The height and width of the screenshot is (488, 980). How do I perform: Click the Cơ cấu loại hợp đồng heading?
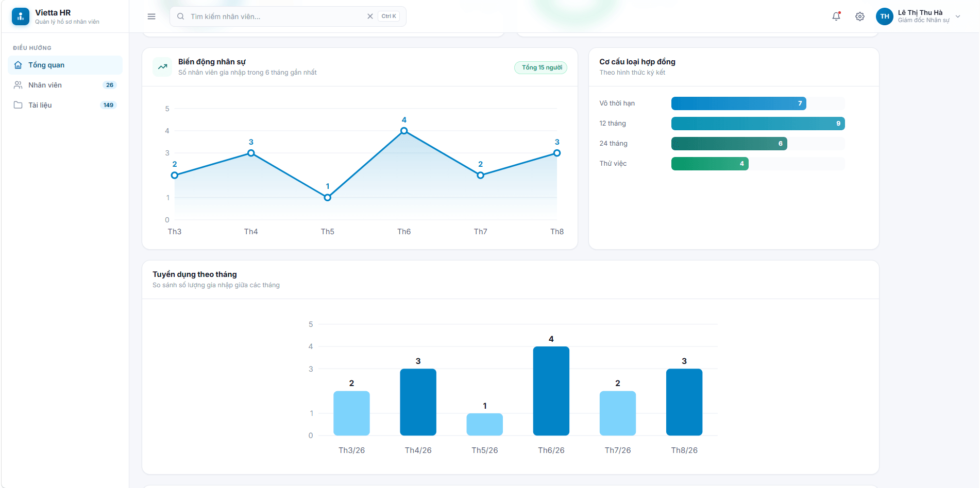[637, 62]
